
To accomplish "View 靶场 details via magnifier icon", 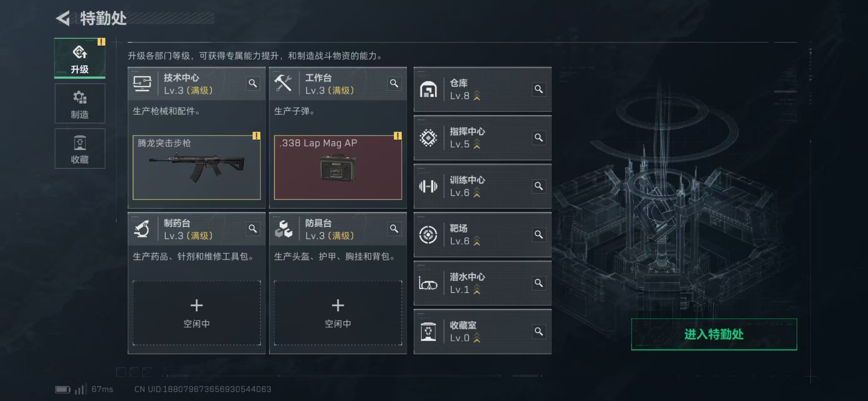I will point(539,234).
